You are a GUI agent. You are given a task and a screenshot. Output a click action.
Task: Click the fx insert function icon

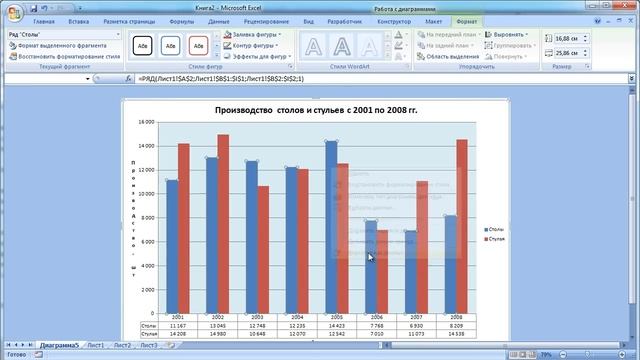(128, 79)
